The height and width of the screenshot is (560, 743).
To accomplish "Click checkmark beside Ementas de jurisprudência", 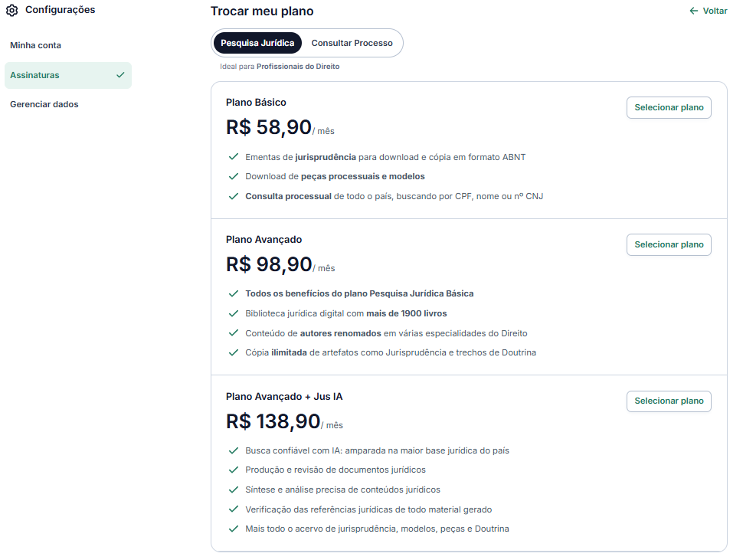I will [x=234, y=157].
